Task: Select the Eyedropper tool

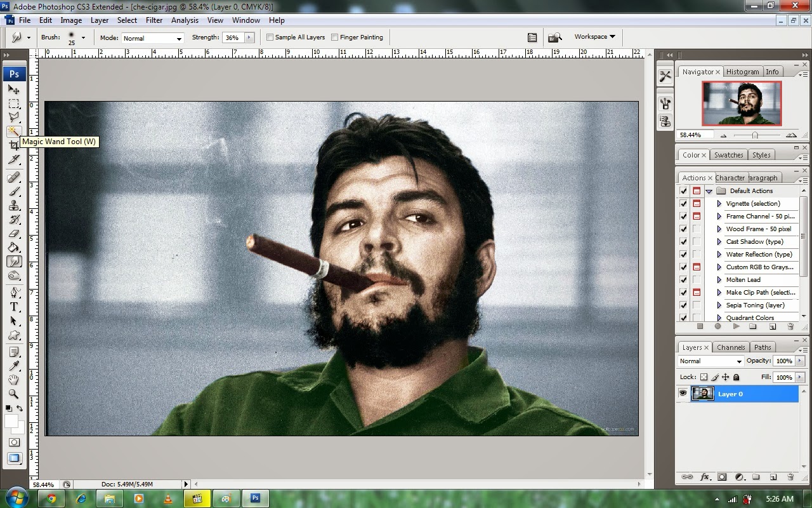Action: point(14,366)
